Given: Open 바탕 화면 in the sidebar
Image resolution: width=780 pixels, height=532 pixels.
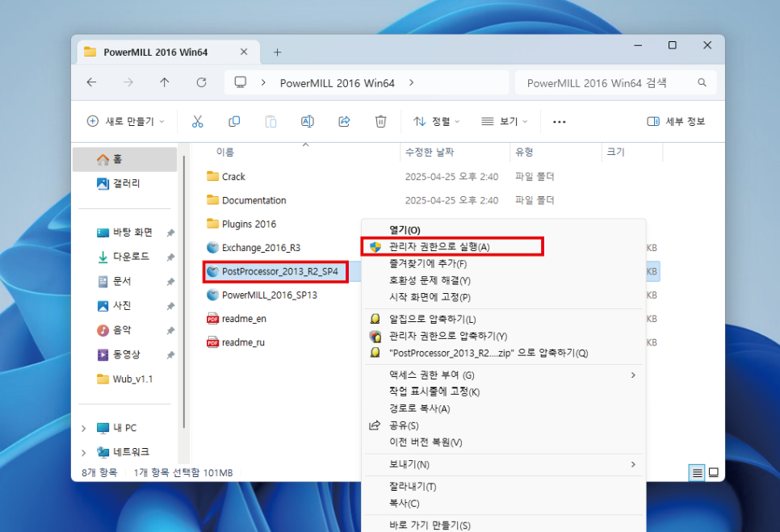Looking at the screenshot, I should [125, 232].
